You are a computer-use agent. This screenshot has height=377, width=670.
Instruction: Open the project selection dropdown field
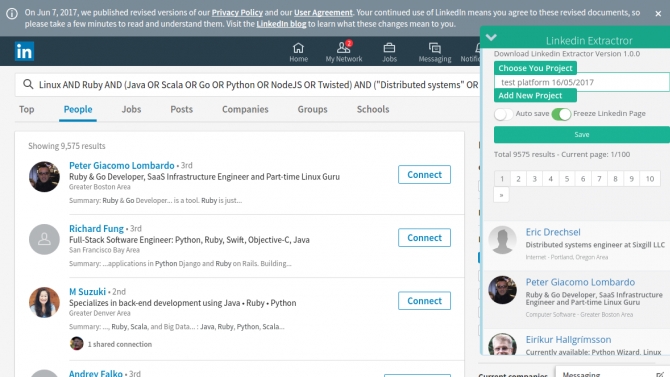click(x=582, y=82)
